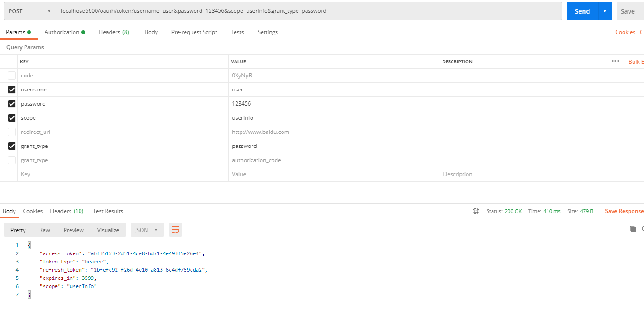Screen dimensions: 644x319
Task: Click the empty Key input field
Action: (123, 174)
